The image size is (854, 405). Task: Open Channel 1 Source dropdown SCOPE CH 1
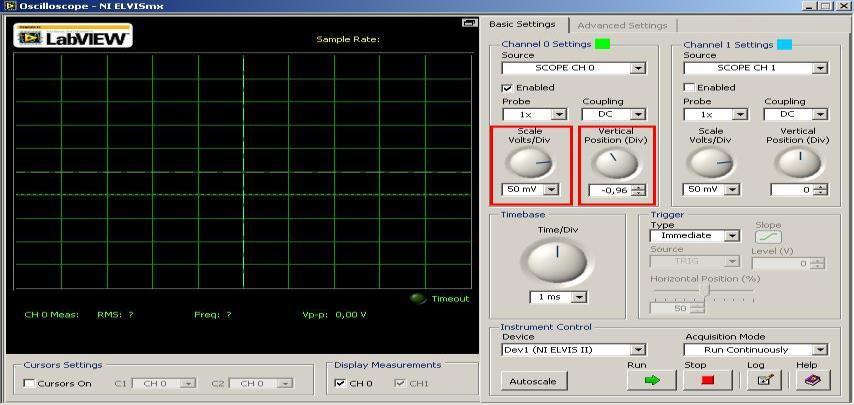[755, 68]
